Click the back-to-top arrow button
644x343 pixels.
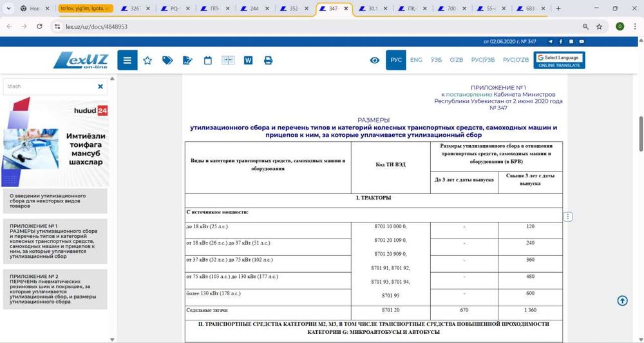[623, 300]
